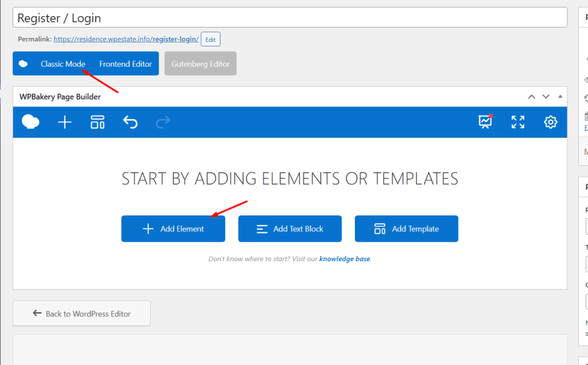
Task: Open the knowledge base link
Action: point(345,259)
